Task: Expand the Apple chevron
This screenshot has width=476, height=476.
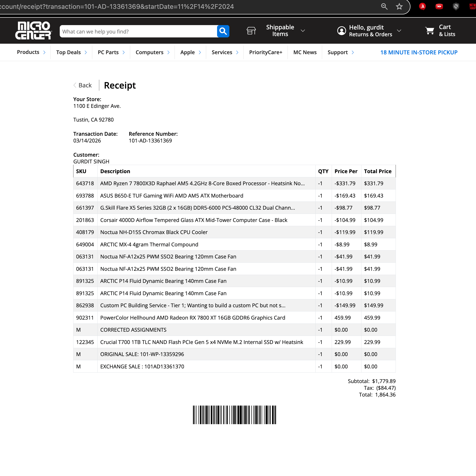Action: pyautogui.click(x=200, y=52)
